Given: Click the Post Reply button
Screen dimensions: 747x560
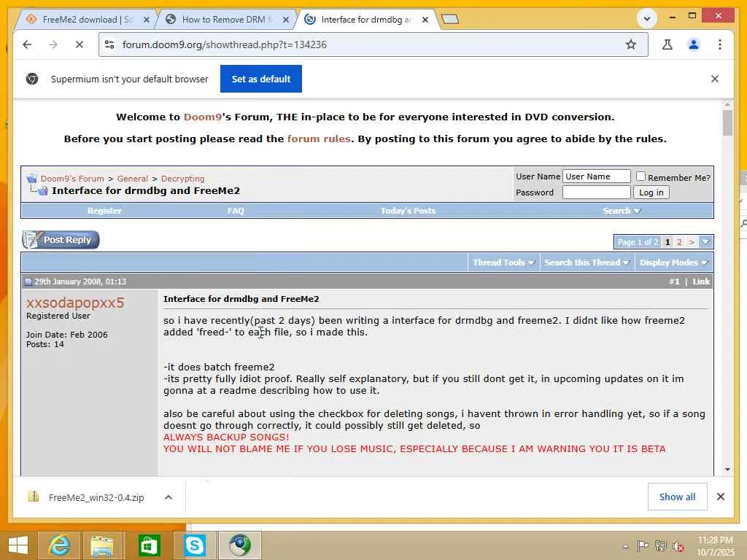Looking at the screenshot, I should [61, 240].
